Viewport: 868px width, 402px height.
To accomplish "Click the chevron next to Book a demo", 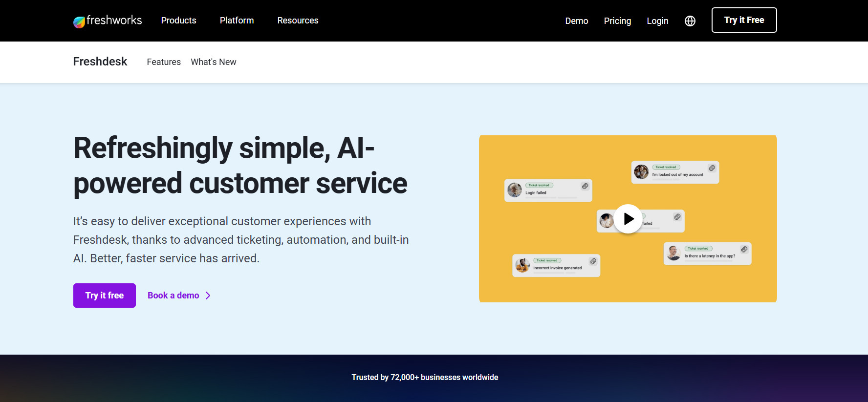I will [x=208, y=296].
